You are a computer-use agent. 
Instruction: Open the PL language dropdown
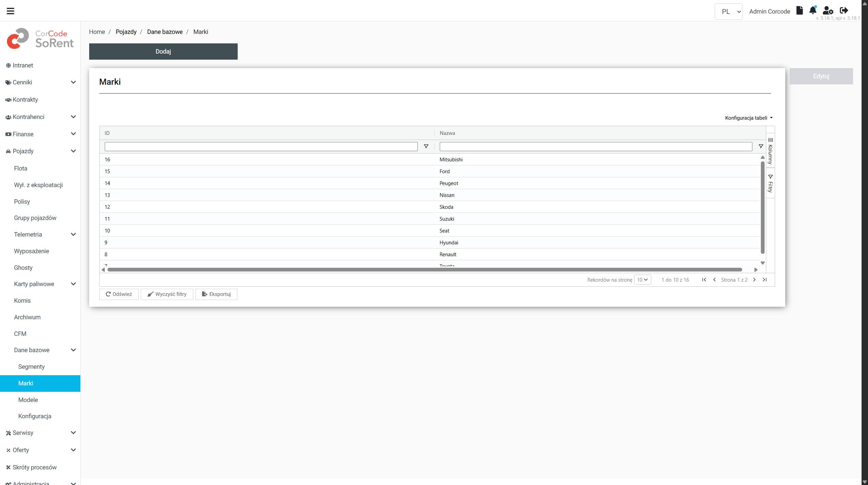point(728,12)
